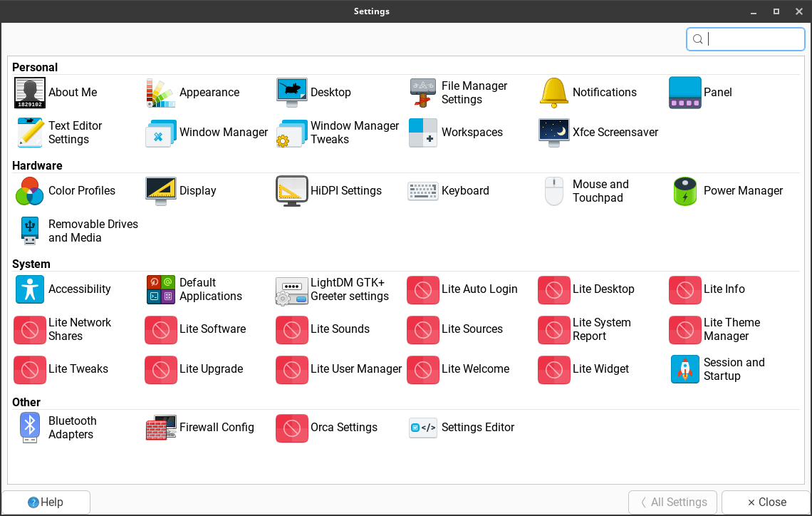
Task: Open the Settings Editor
Action: 422,428
